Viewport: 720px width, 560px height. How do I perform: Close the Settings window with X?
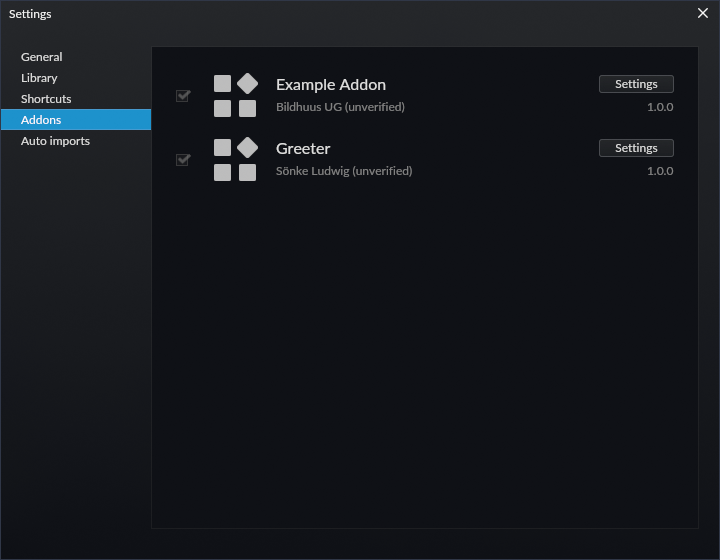pos(702,13)
